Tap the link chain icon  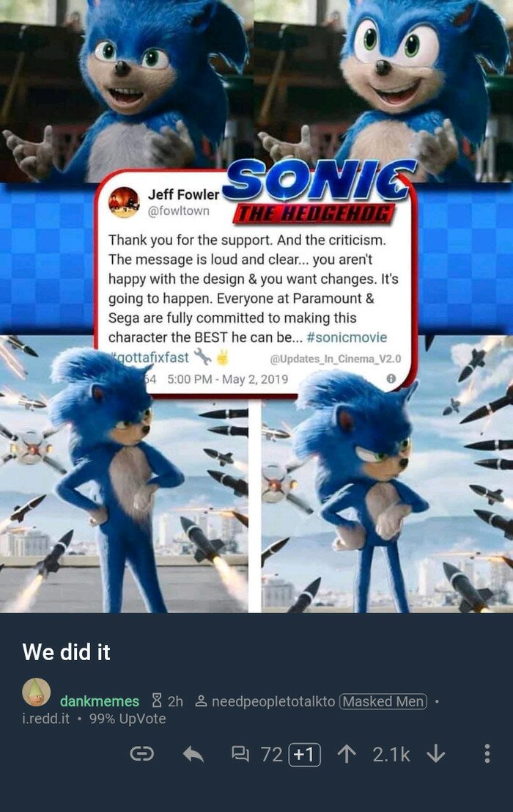[x=141, y=753]
